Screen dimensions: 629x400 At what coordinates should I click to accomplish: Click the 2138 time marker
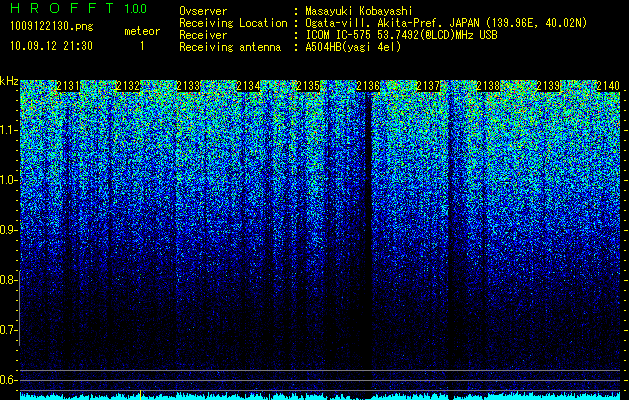(x=488, y=86)
